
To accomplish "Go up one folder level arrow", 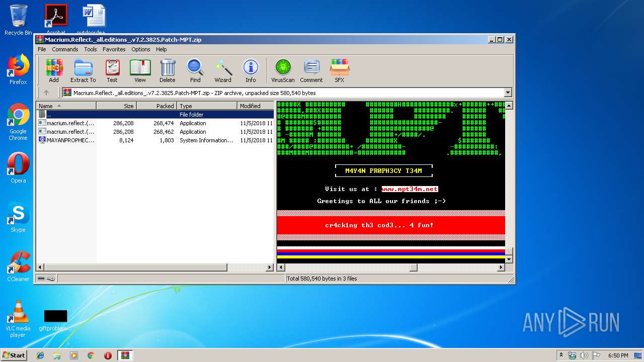I will [46, 93].
